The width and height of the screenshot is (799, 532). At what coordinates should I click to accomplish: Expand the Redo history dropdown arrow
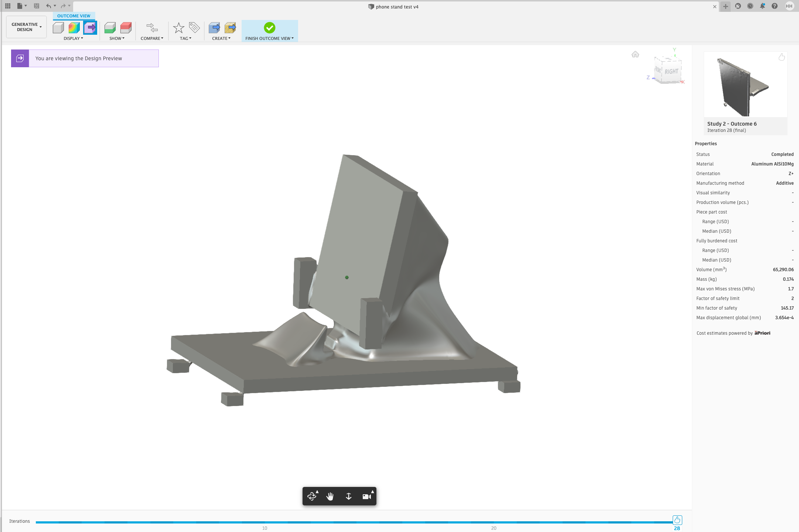[x=69, y=6]
